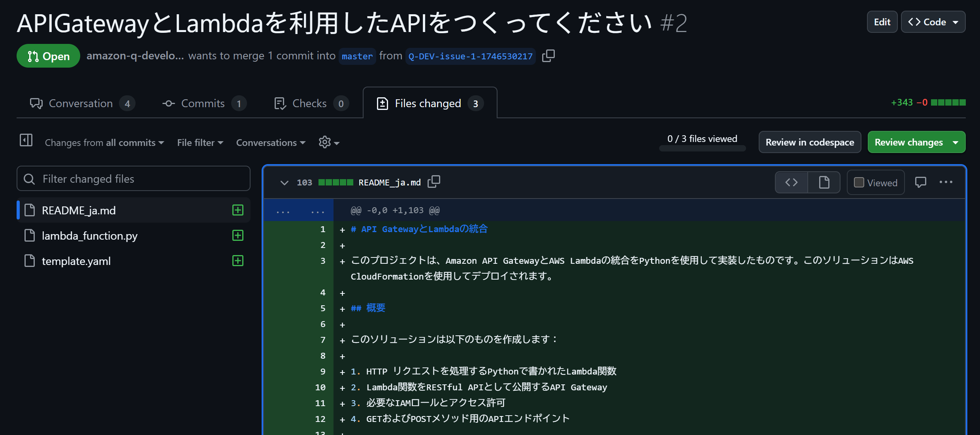Collapse the file tree sidebar

26,141
